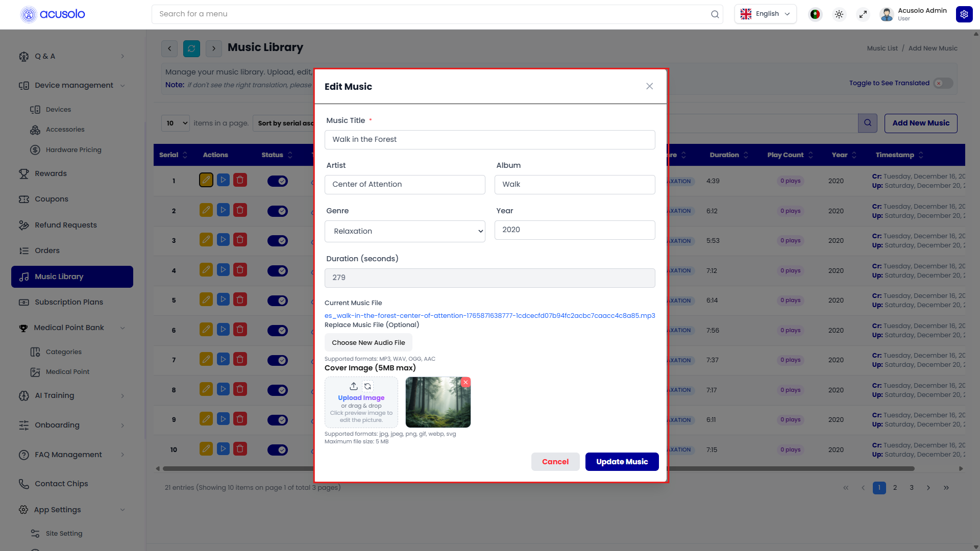Screen dimensions: 980x551
Task: Click the edit pencil icon in row 1
Action: [206, 180]
